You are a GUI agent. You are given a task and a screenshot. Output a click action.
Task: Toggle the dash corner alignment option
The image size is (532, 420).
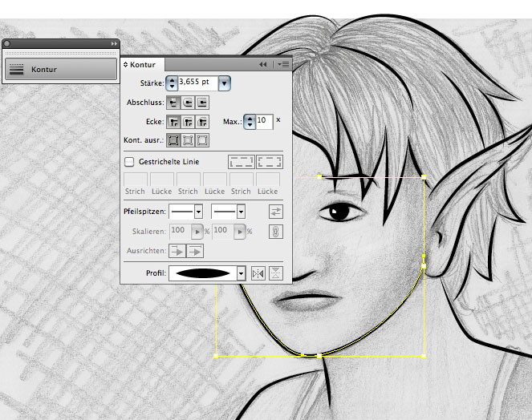[269, 161]
